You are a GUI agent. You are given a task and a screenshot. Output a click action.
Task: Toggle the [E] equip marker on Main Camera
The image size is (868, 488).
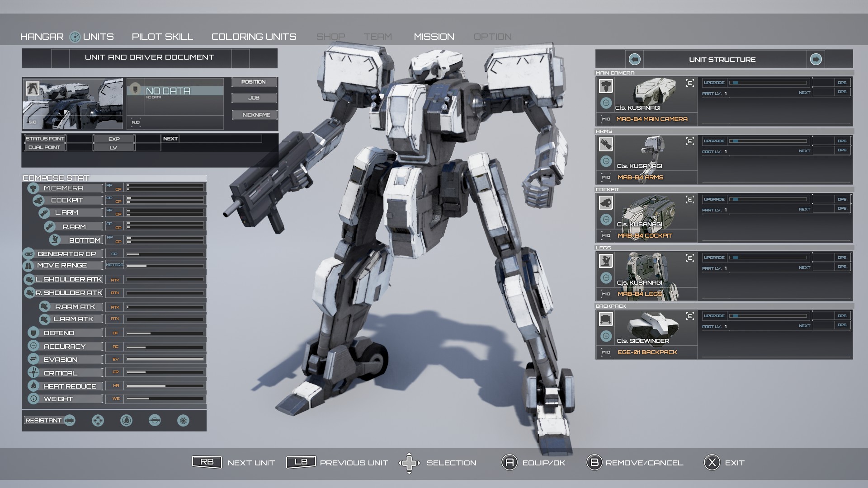click(690, 83)
